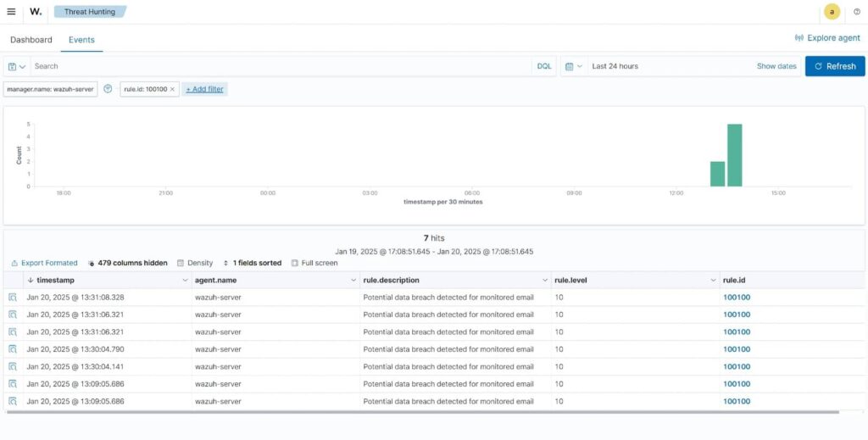Screen dimensions: 868x440
Task: Open the calendar quick date menu
Action: pos(573,66)
